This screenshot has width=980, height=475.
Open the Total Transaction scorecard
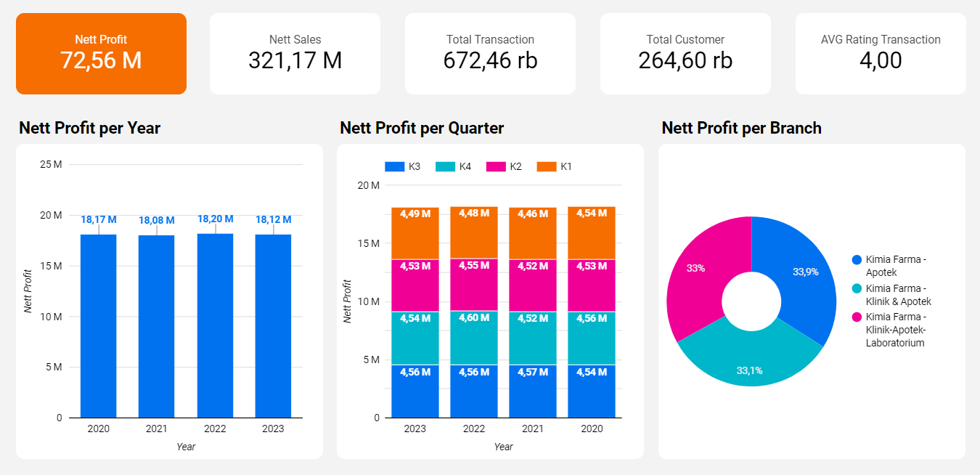490,54
